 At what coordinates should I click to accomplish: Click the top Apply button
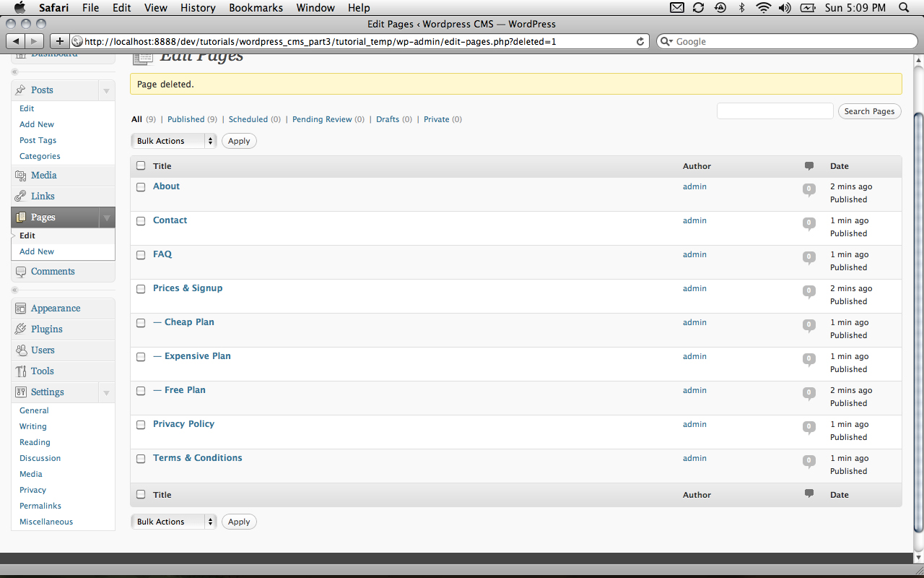click(x=239, y=141)
